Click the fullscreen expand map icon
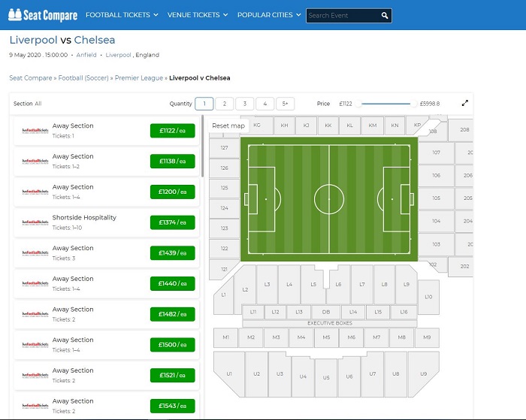526x420 pixels. (x=465, y=104)
